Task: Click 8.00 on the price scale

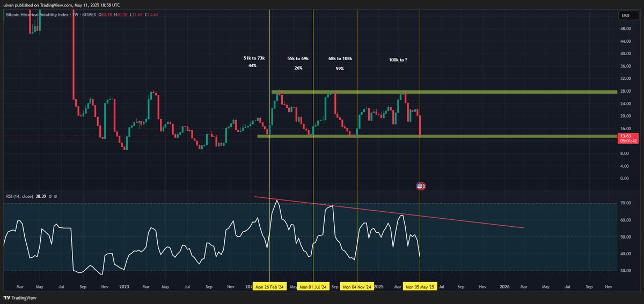Action: pos(625,153)
